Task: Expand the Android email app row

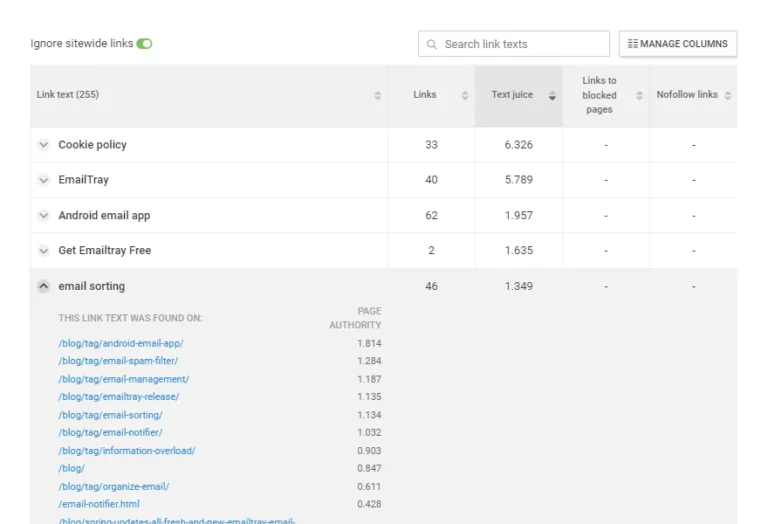Action: coord(44,216)
